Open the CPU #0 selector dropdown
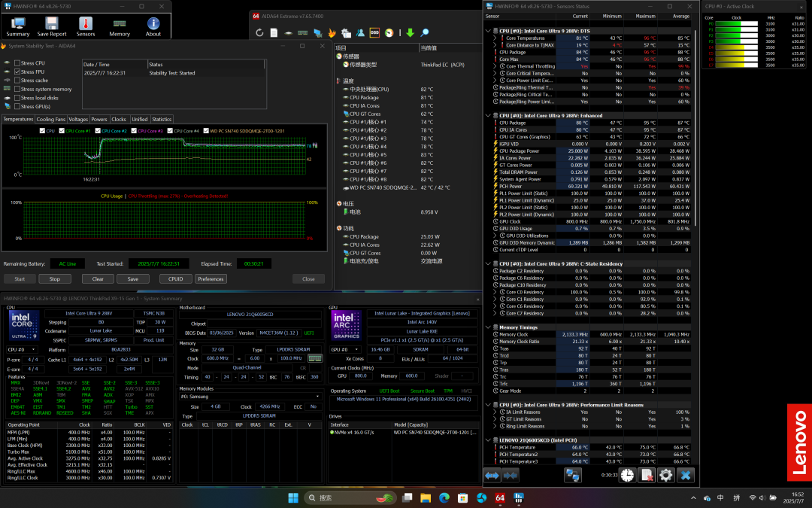The width and height of the screenshot is (812, 508). pyautogui.click(x=23, y=350)
